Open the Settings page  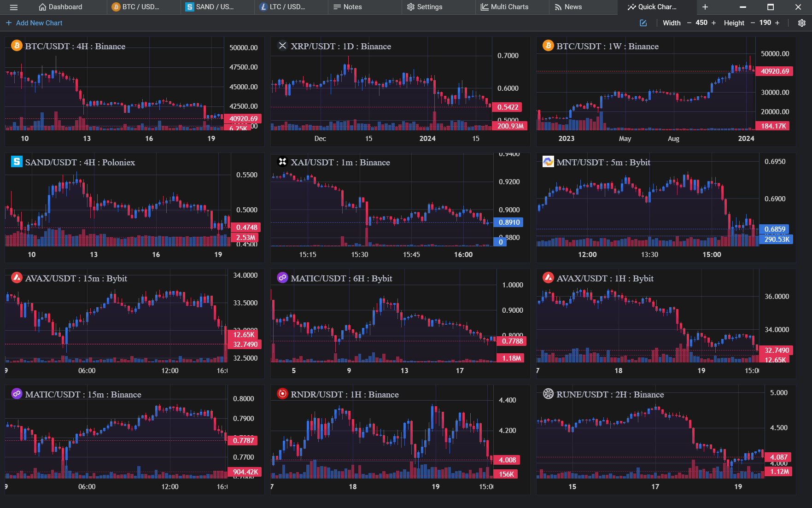[x=424, y=7]
